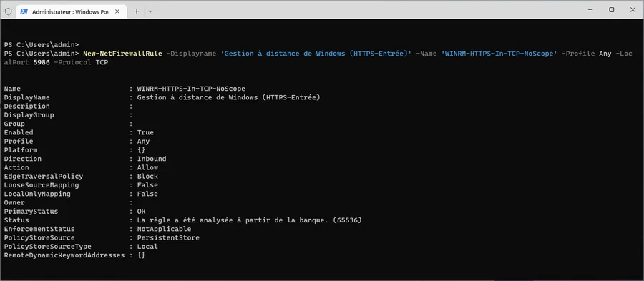Screen dimensions: 644x281
Task: Maximize the terminal window
Action: [612, 9]
